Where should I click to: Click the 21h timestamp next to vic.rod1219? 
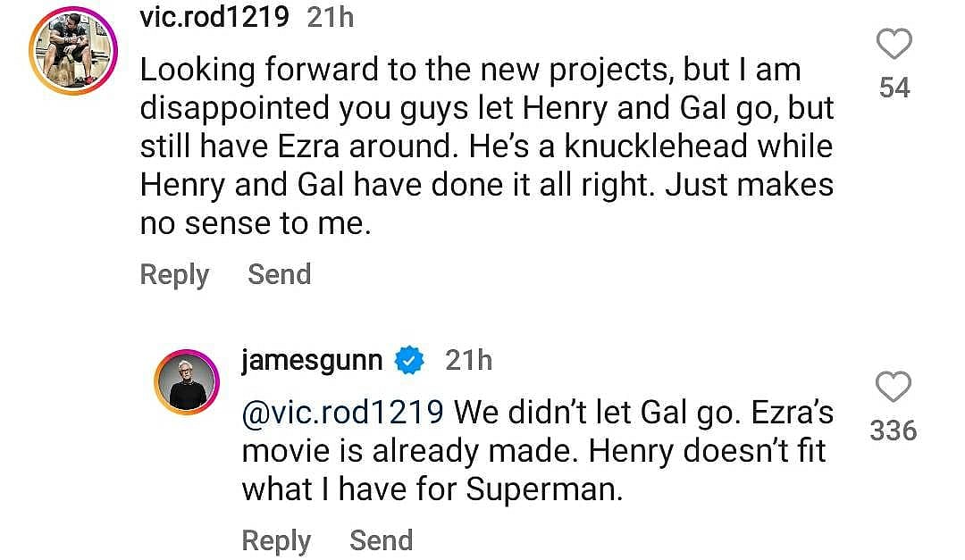(x=330, y=17)
